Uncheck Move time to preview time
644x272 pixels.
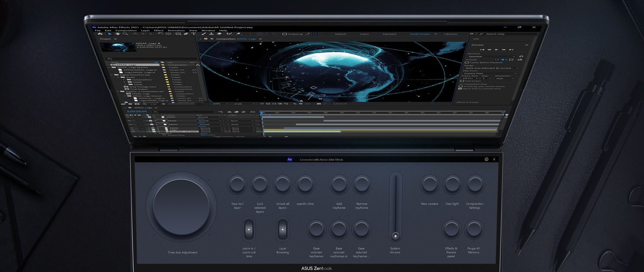(460, 89)
